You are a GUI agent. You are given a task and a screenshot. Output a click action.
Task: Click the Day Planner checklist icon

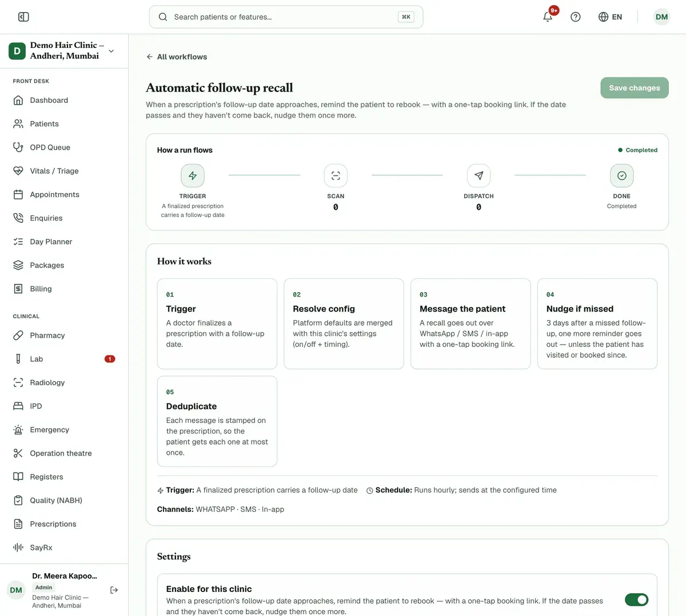[18, 242]
